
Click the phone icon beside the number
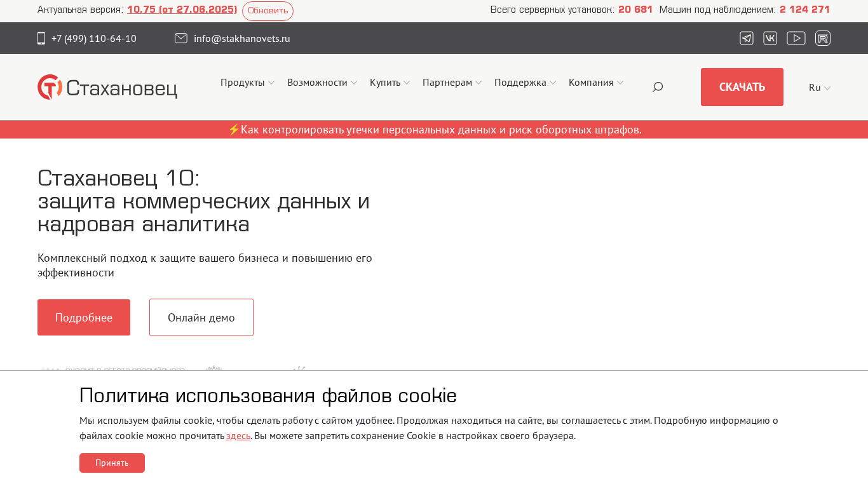41,38
